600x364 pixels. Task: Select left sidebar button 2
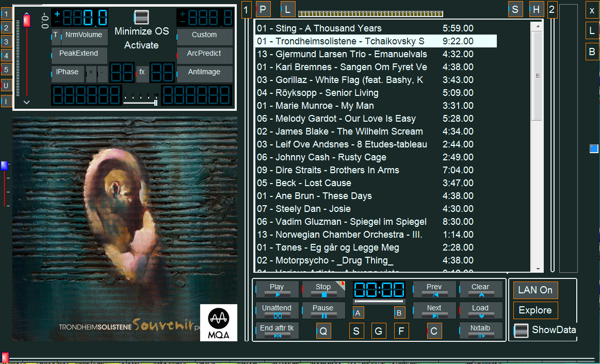7,28
